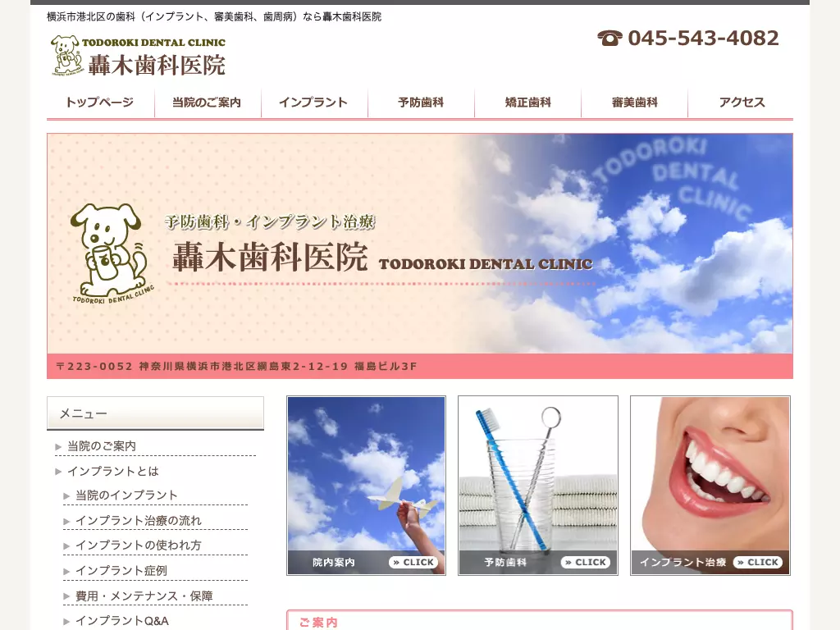Click the dog mascot in the banner
The width and height of the screenshot is (840, 630).
pyautogui.click(x=111, y=252)
